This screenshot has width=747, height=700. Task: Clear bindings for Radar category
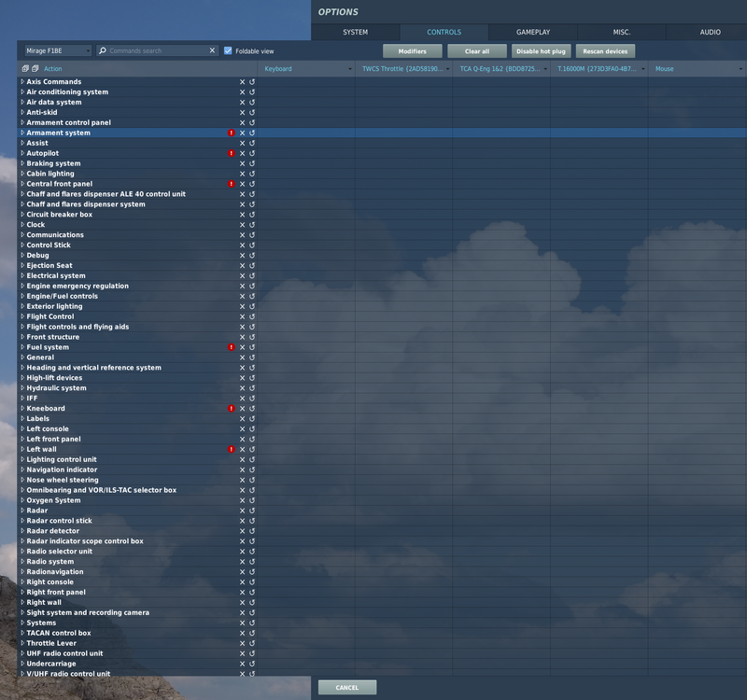point(242,511)
